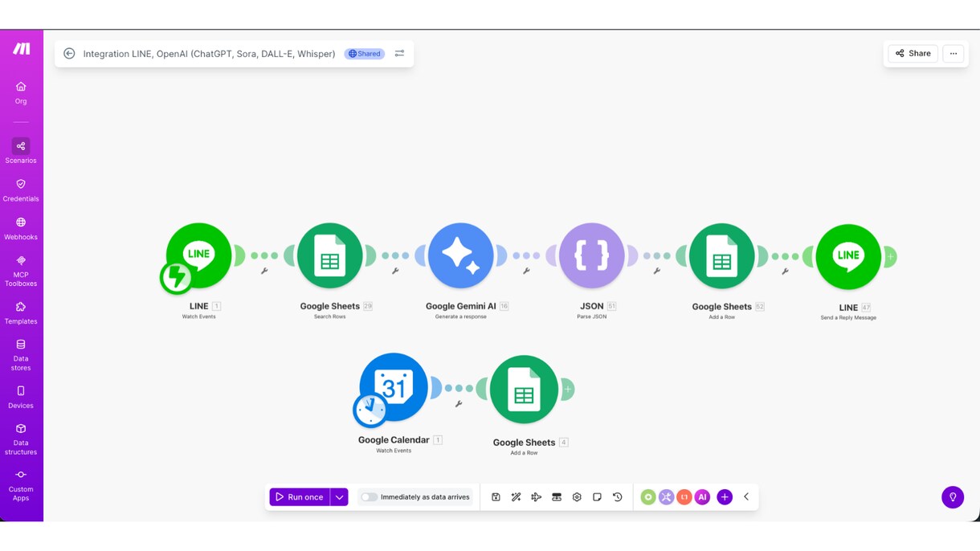The width and height of the screenshot is (980, 551).
Task: Open the gear settings icon in bottom toolbar
Action: (x=577, y=497)
